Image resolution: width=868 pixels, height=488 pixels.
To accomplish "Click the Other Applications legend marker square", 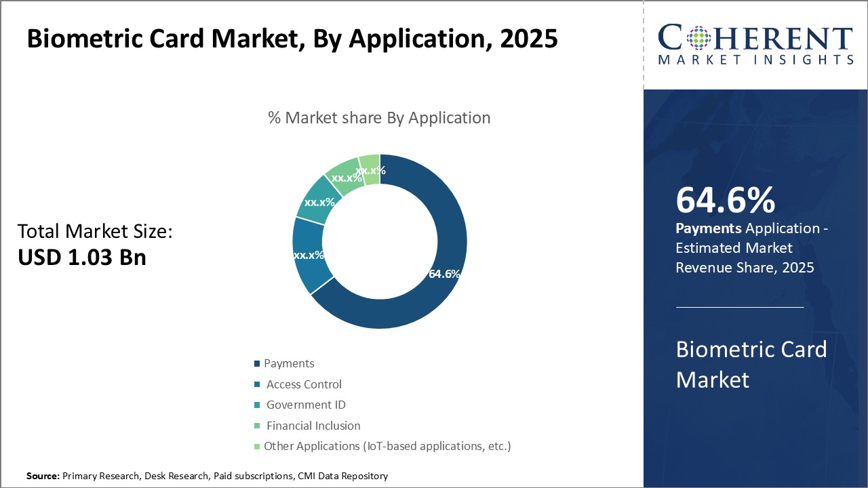I will 257,446.
